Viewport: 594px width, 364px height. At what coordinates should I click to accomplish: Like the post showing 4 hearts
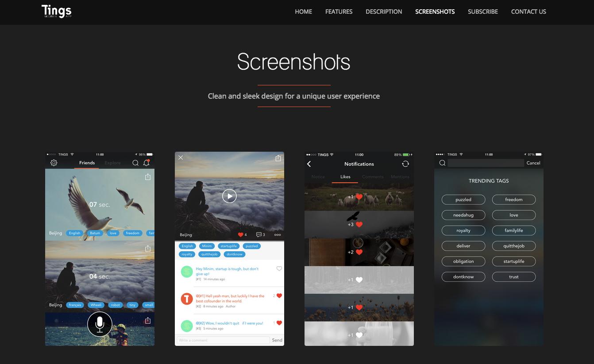241,235
